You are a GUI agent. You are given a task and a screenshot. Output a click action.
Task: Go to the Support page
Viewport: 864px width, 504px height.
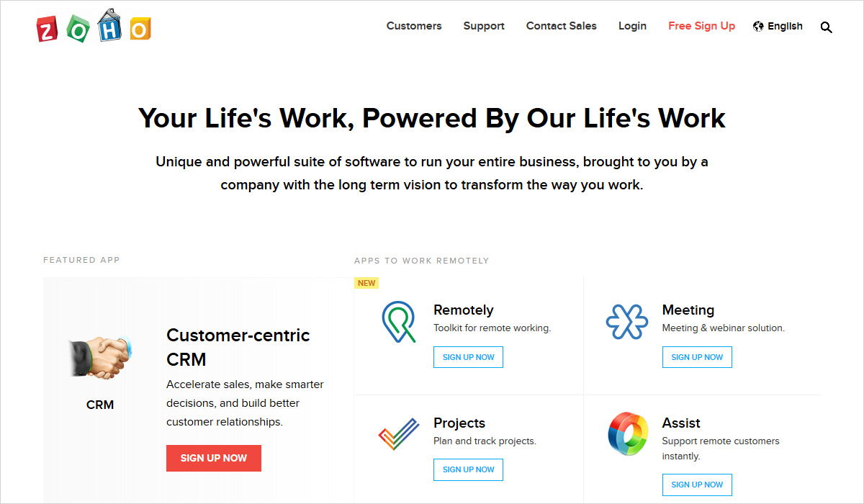coord(484,26)
